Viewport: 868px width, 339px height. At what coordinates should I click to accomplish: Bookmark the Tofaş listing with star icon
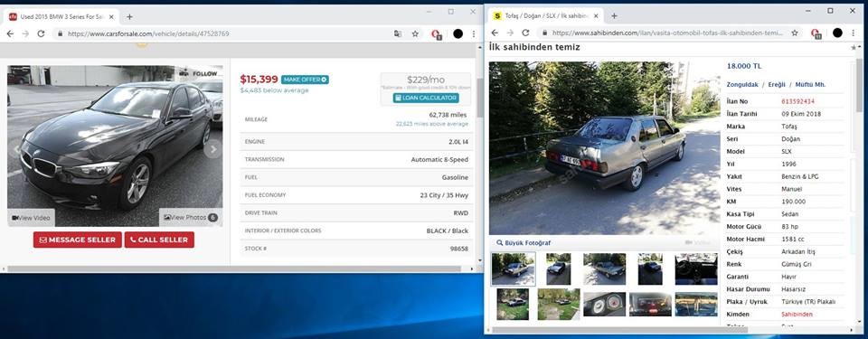click(x=795, y=33)
